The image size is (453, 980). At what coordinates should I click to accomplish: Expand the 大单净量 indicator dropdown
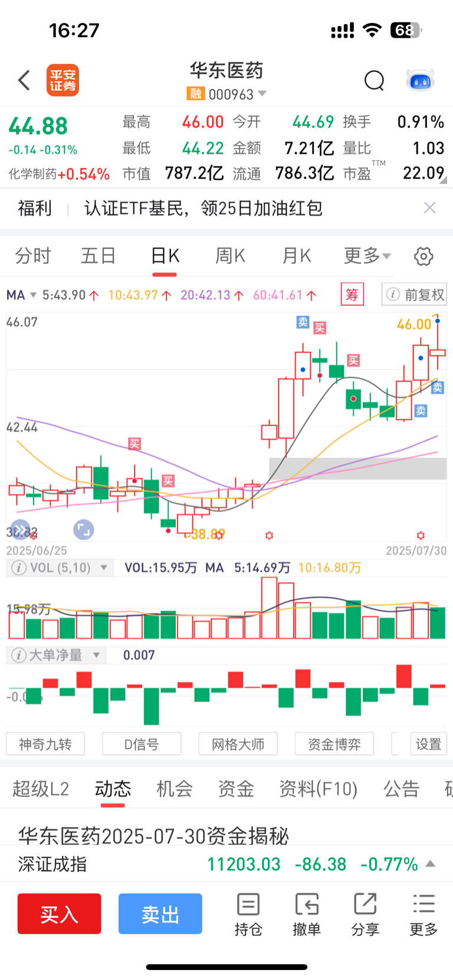[x=97, y=655]
